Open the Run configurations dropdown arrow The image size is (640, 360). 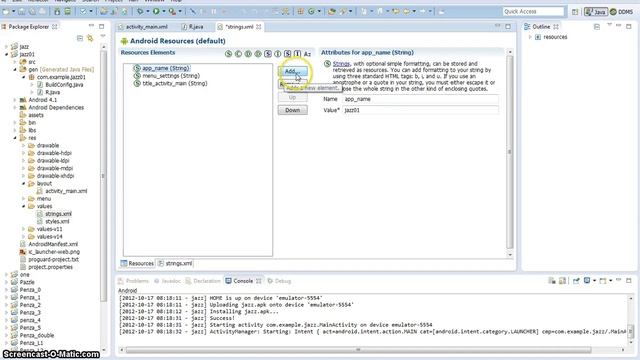(x=164, y=11)
